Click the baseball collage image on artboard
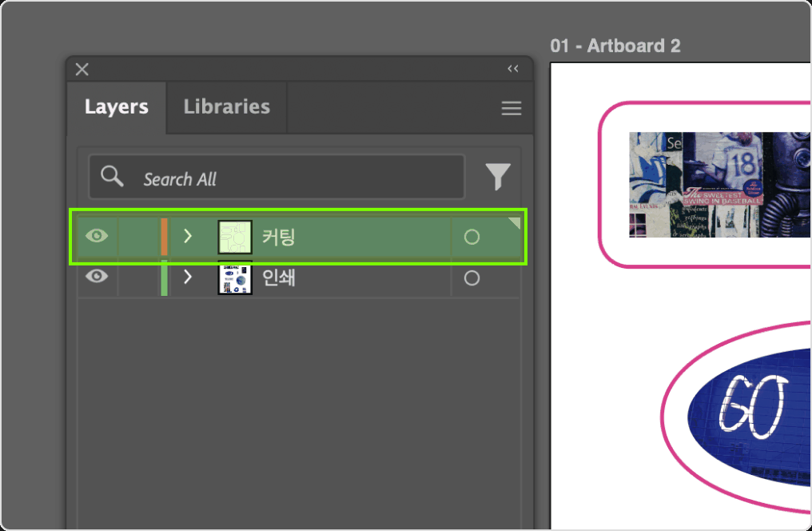This screenshot has height=531, width=812. pyautogui.click(x=720, y=185)
